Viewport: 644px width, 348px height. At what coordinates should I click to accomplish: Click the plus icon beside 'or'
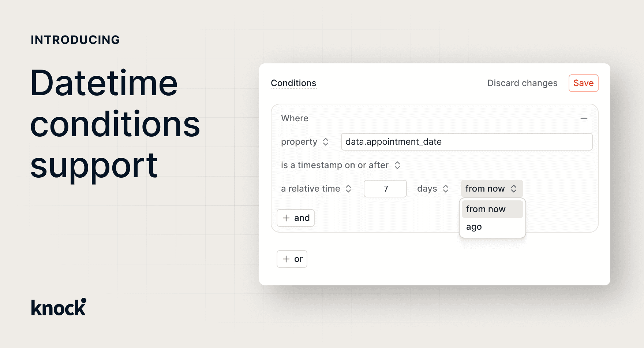[286, 259]
